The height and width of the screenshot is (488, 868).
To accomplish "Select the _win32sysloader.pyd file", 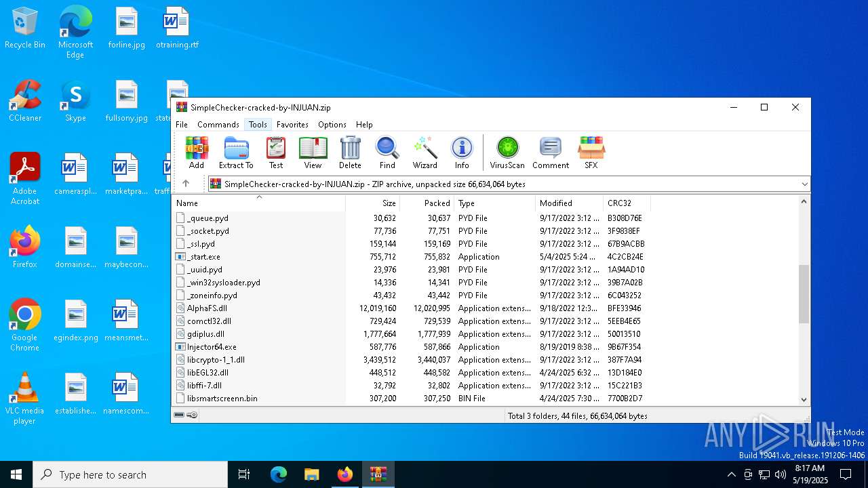I will [x=410, y=283].
